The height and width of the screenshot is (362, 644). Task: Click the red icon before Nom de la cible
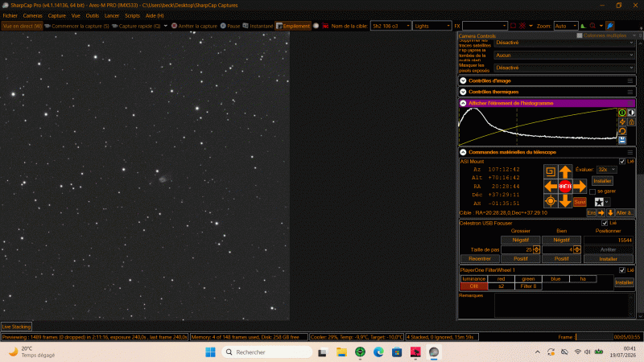pos(325,26)
